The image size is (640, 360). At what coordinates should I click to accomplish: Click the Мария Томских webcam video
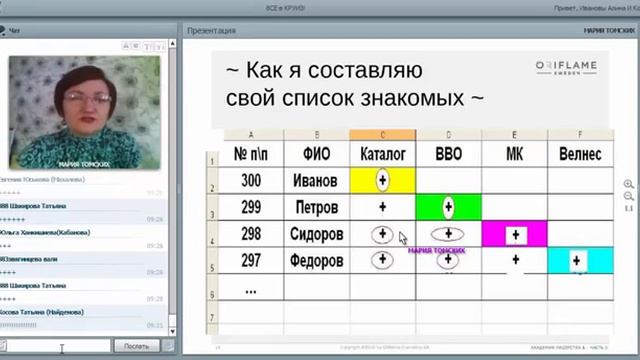point(84,113)
